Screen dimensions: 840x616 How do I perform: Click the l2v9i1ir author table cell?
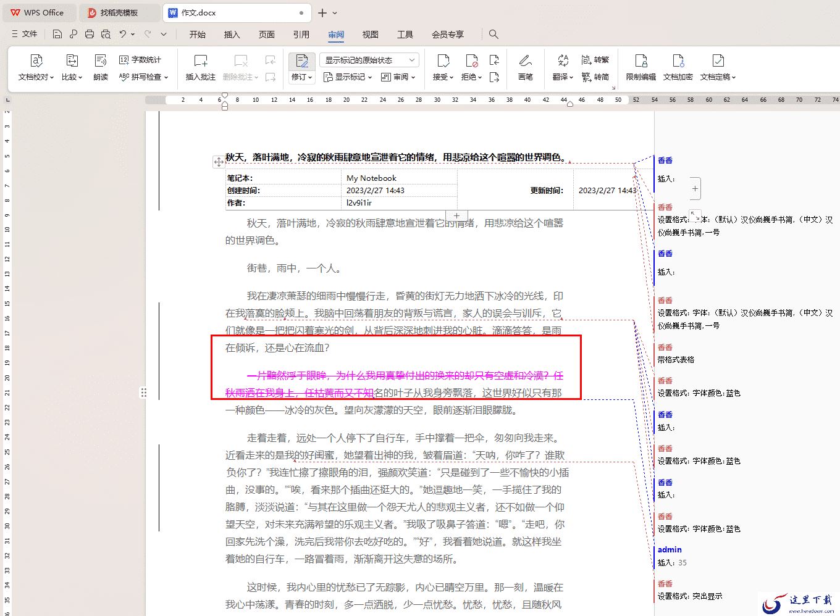pos(400,202)
